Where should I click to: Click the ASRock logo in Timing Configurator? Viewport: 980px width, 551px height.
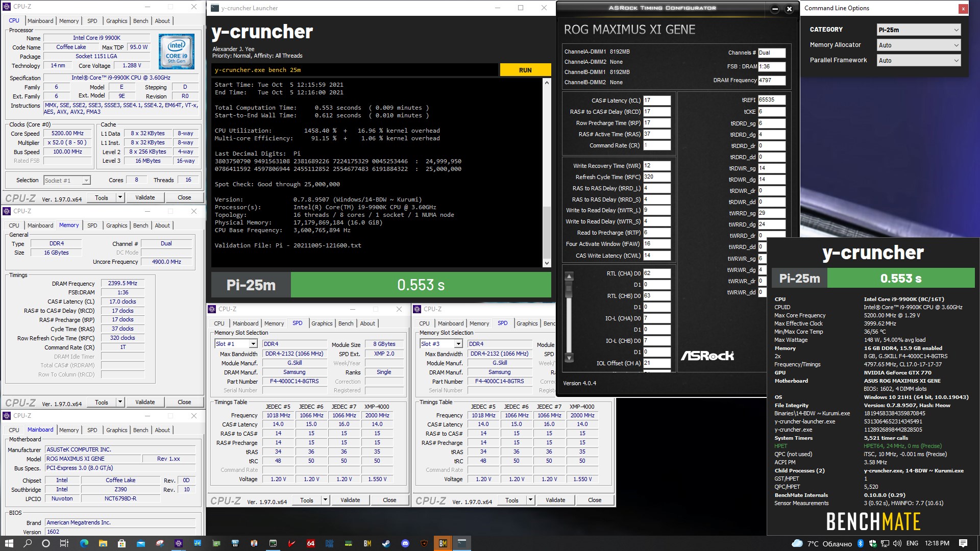(707, 356)
